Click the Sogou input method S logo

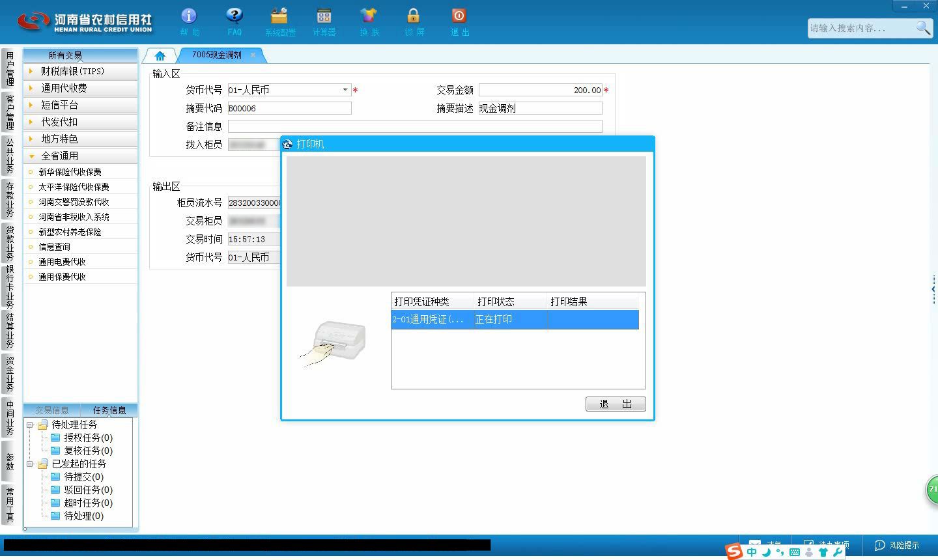(x=734, y=552)
